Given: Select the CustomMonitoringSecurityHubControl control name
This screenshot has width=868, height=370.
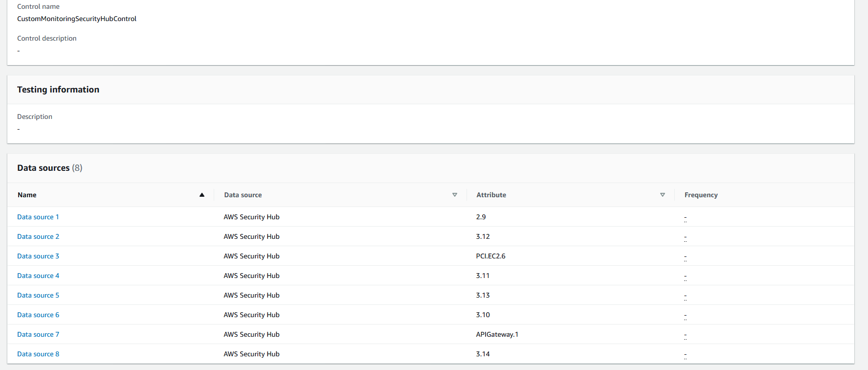Looking at the screenshot, I should [77, 19].
